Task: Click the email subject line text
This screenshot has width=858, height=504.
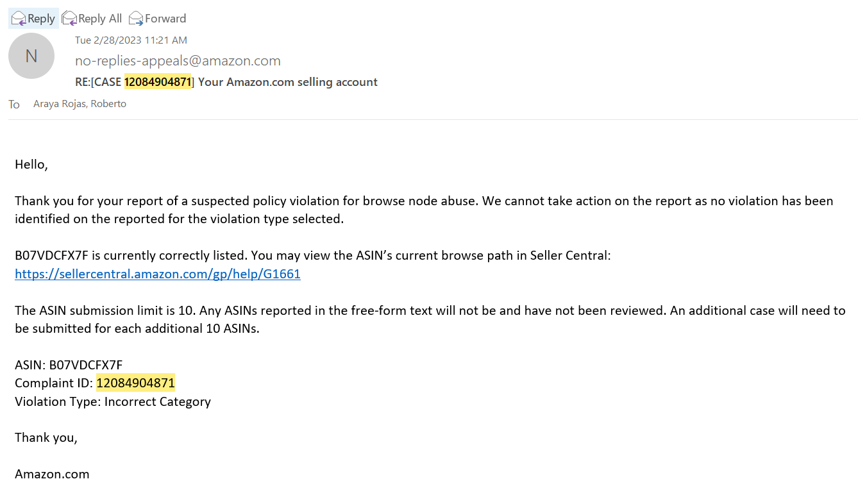Action: (226, 82)
